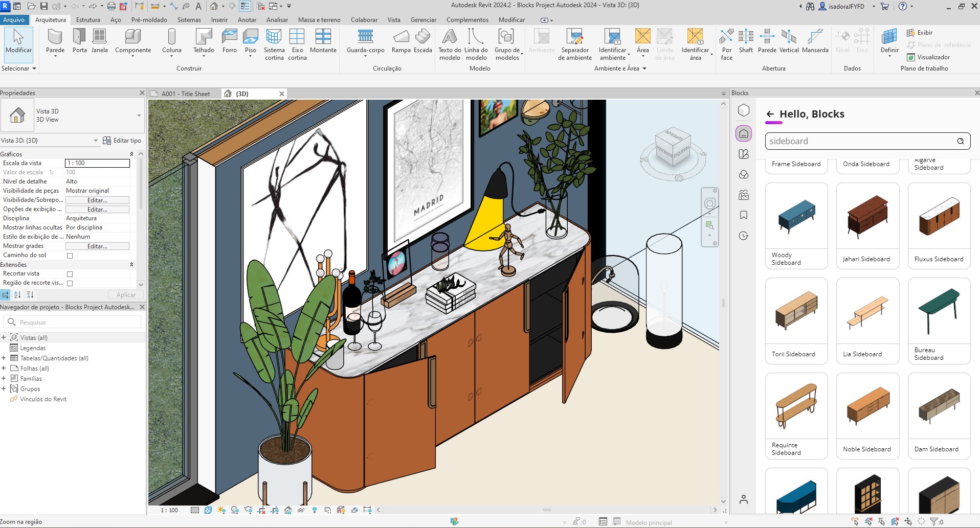
Task: Click the ViewCube in the 3D view
Action: pyautogui.click(x=673, y=147)
